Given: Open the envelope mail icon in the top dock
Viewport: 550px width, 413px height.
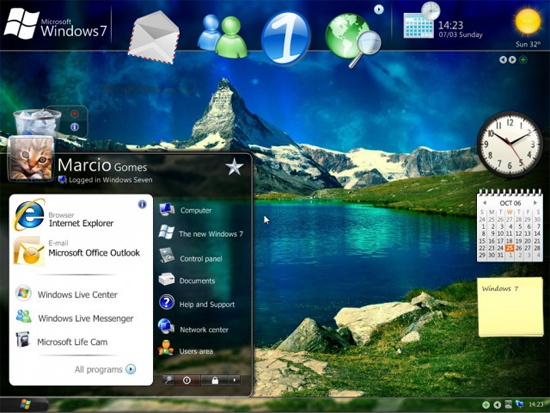Looking at the screenshot, I should pos(154,37).
